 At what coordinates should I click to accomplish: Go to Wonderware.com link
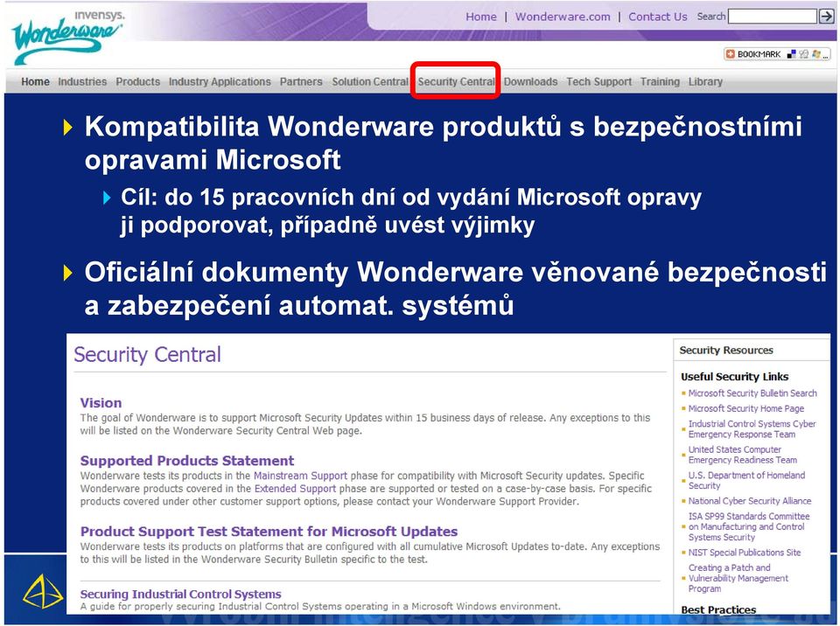(563, 17)
